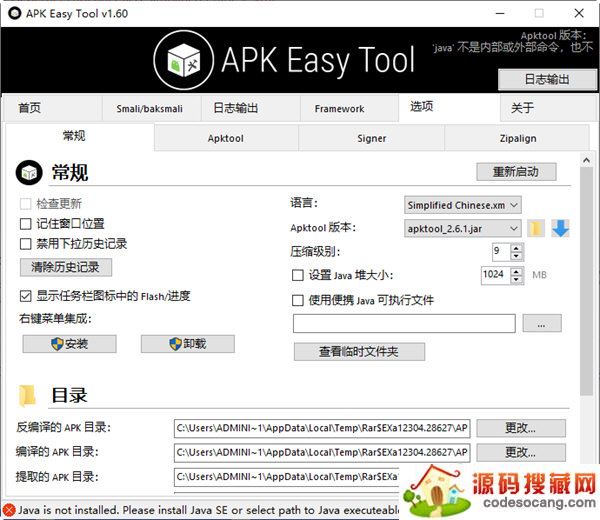Screen dimensions: 600x520
Task: Click 清除历史记录 button
Action: 66,267
